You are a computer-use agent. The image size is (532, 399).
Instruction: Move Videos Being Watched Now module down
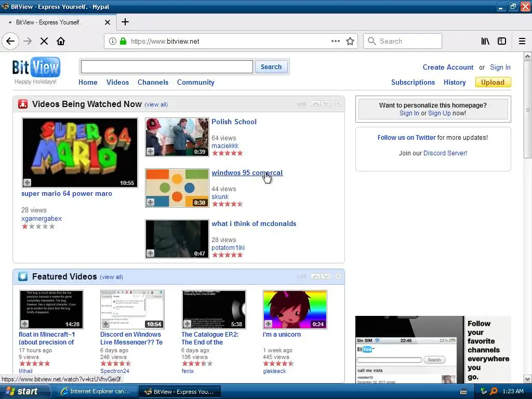tap(326, 103)
